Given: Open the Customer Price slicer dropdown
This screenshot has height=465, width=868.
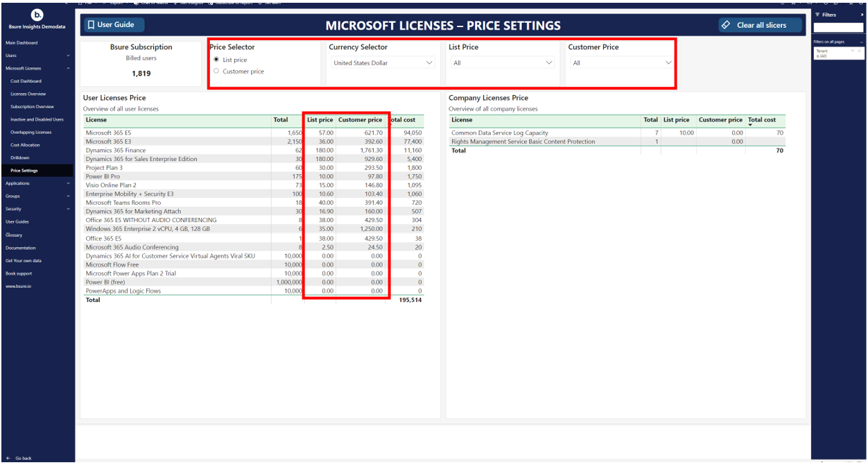Looking at the screenshot, I should pyautogui.click(x=668, y=62).
